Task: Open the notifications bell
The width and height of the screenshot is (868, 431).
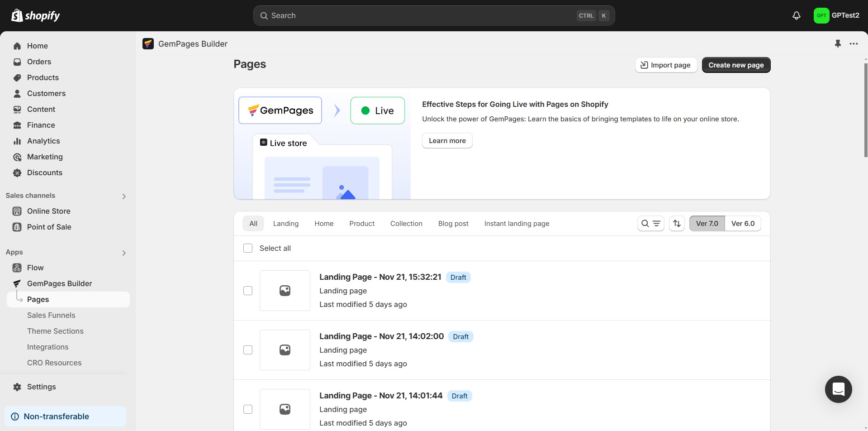Action: 796,15
